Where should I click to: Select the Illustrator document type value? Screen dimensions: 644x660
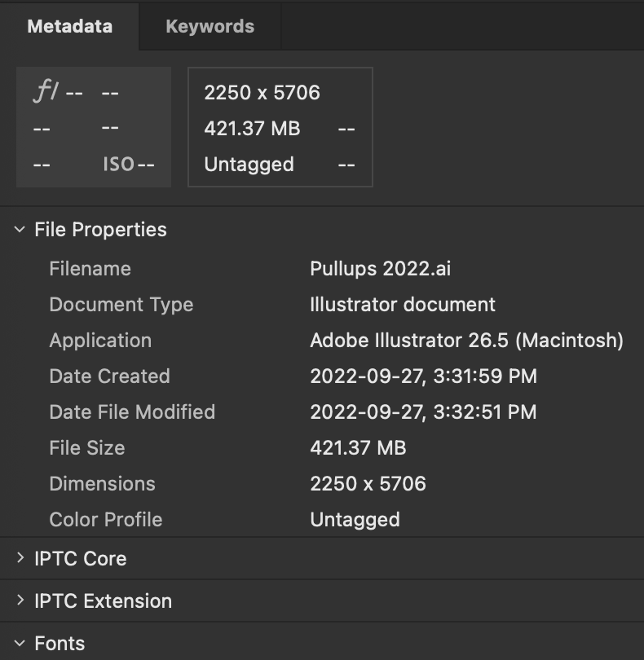(x=403, y=305)
